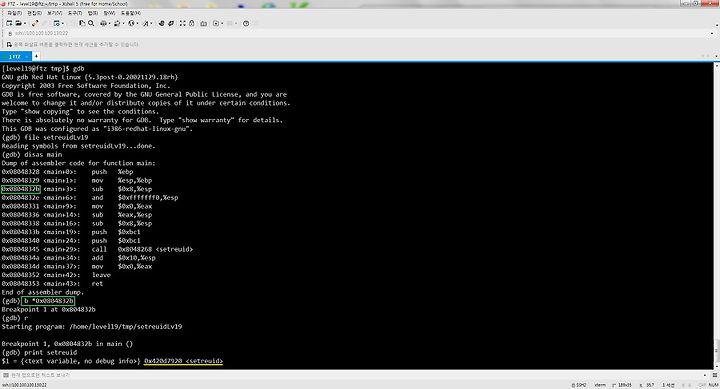The image size is (720, 389).
Task: Click the '(gdb) file setreuidLv19' terminal line
Action: 45,137
